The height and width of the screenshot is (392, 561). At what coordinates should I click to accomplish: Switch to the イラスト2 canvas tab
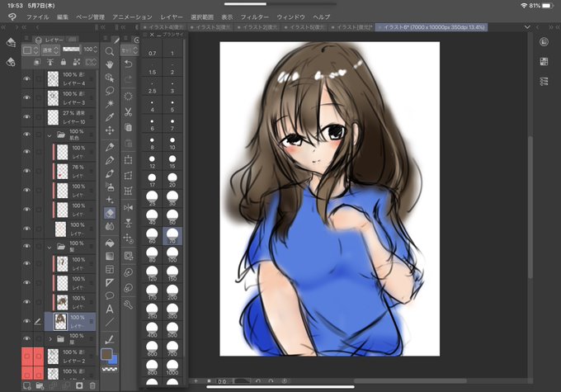pos(257,27)
